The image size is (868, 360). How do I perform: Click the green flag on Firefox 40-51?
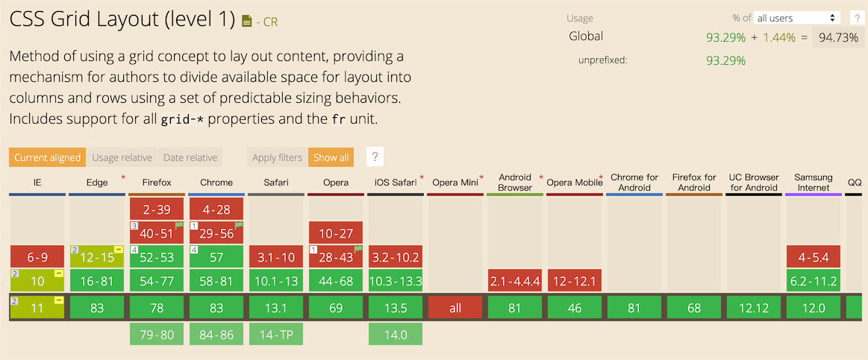[x=179, y=225]
